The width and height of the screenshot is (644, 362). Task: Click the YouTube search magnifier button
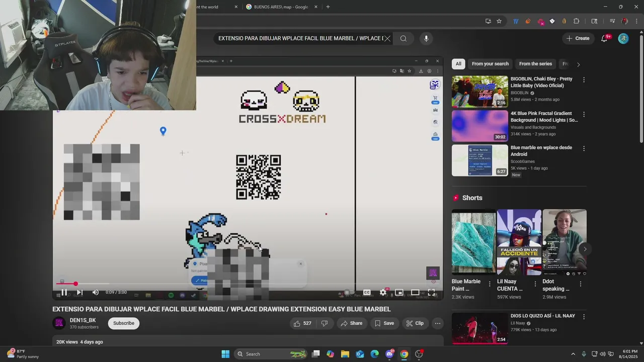(x=404, y=38)
